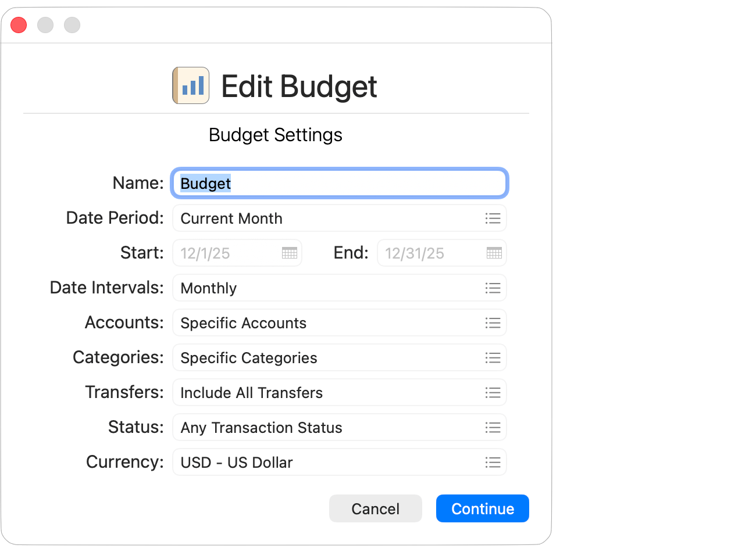Open the Date Intervals list icon
The height and width of the screenshot is (552, 756).
(493, 288)
